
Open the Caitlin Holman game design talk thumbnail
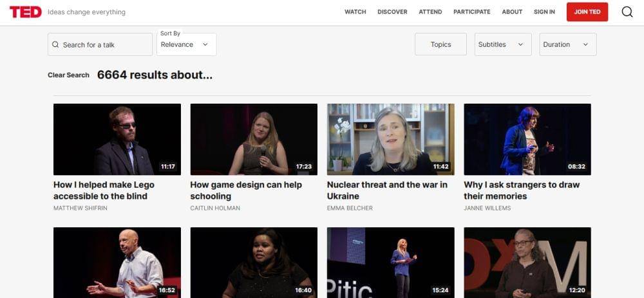(254, 139)
